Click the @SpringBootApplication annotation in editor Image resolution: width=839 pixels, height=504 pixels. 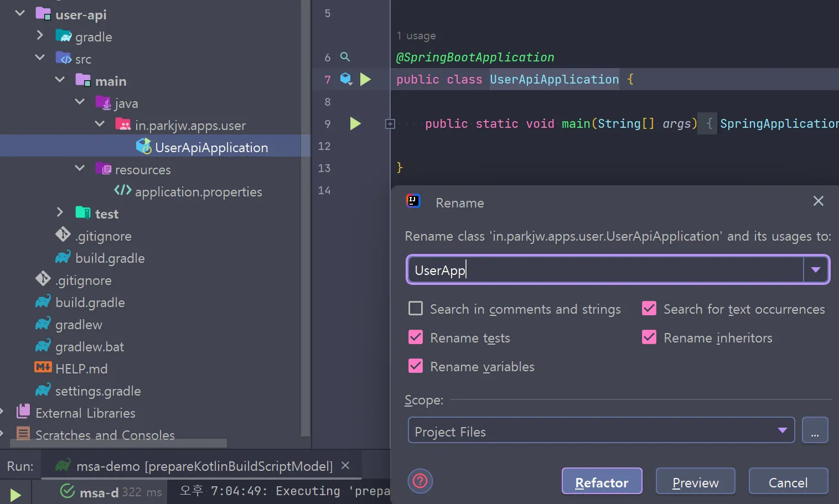[x=475, y=57]
